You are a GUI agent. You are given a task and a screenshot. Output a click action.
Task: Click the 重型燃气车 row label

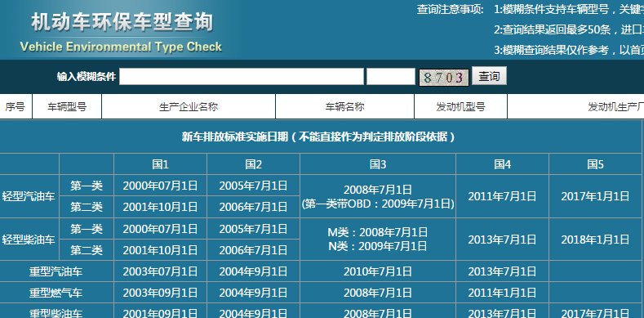56,293
